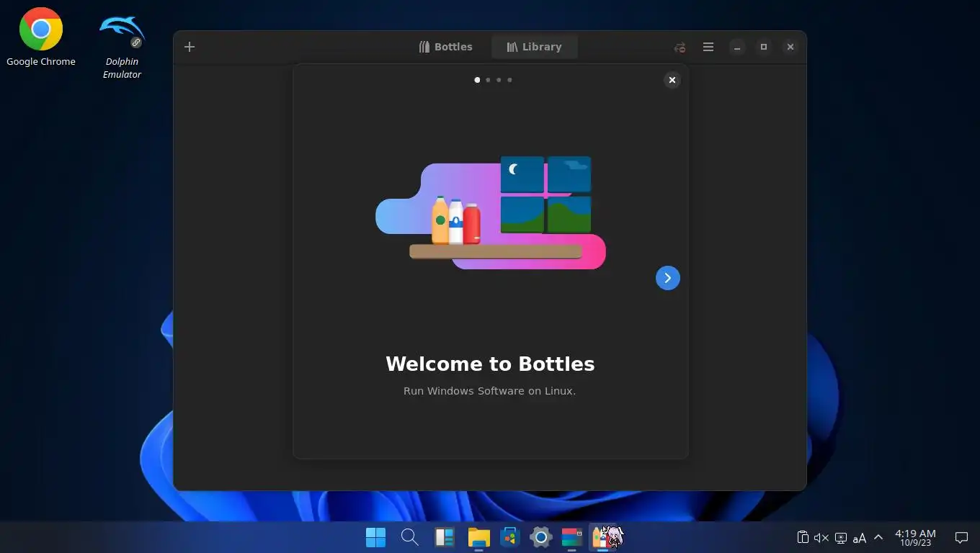Maximize the Bottles window
980x553 pixels.
tap(764, 47)
